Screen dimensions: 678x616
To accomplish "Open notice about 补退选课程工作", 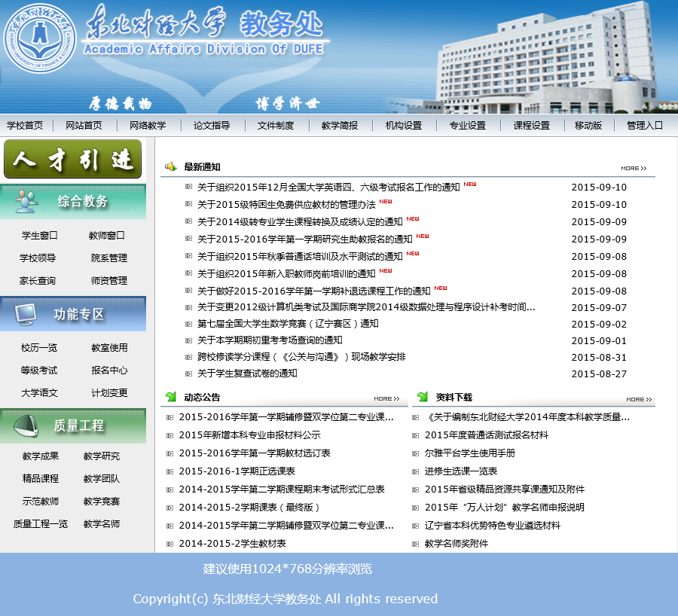I will 314,291.
